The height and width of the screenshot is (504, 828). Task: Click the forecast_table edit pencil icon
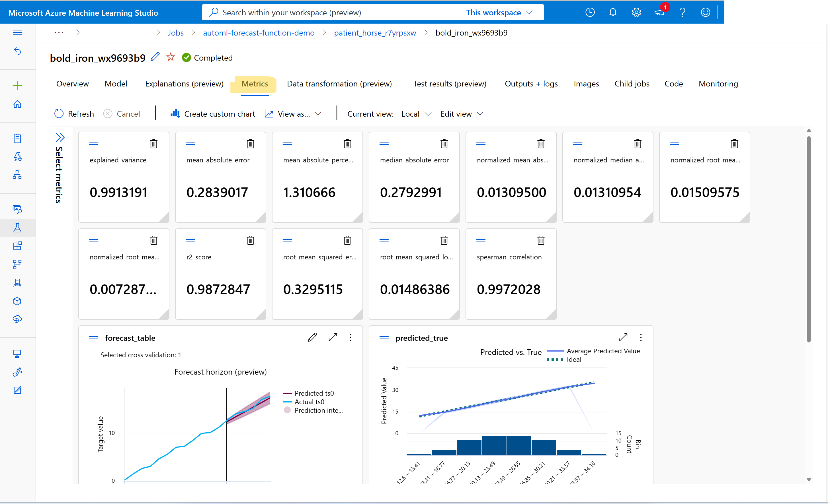pyautogui.click(x=312, y=337)
